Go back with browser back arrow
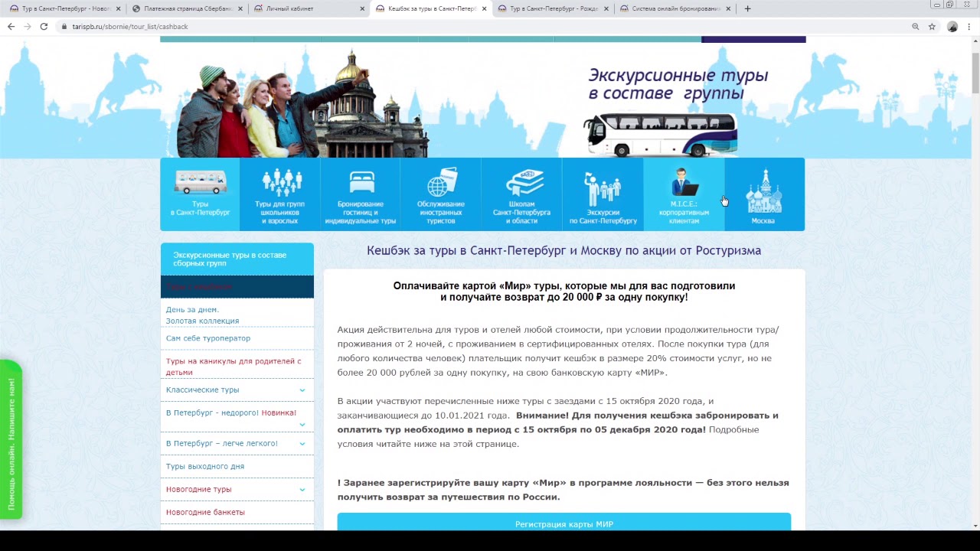This screenshot has width=980, height=551. point(11,26)
